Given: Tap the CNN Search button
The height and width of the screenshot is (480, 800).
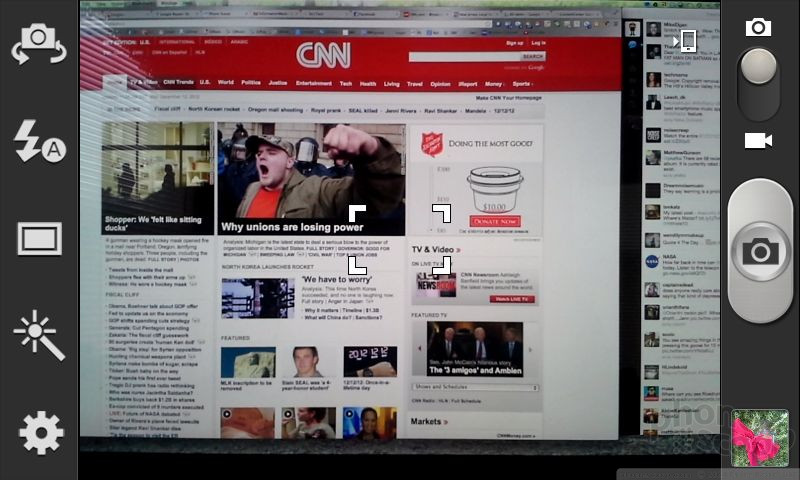Looking at the screenshot, I should (x=533, y=57).
